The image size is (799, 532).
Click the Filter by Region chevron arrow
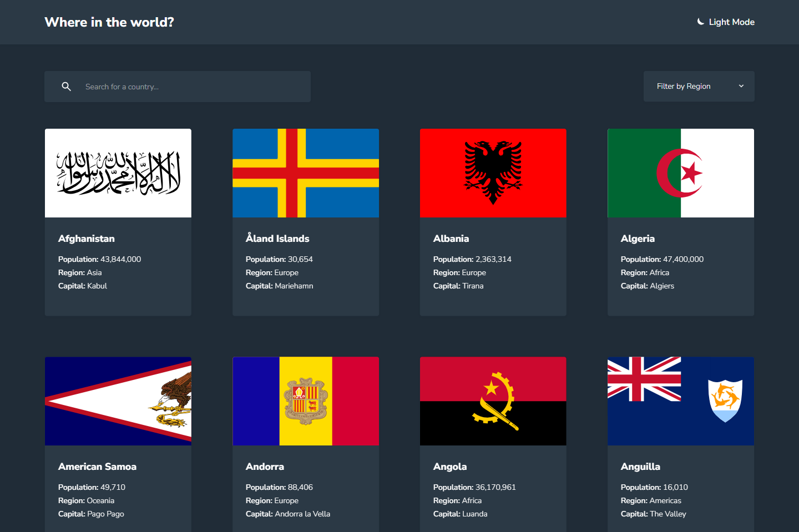pyautogui.click(x=741, y=86)
